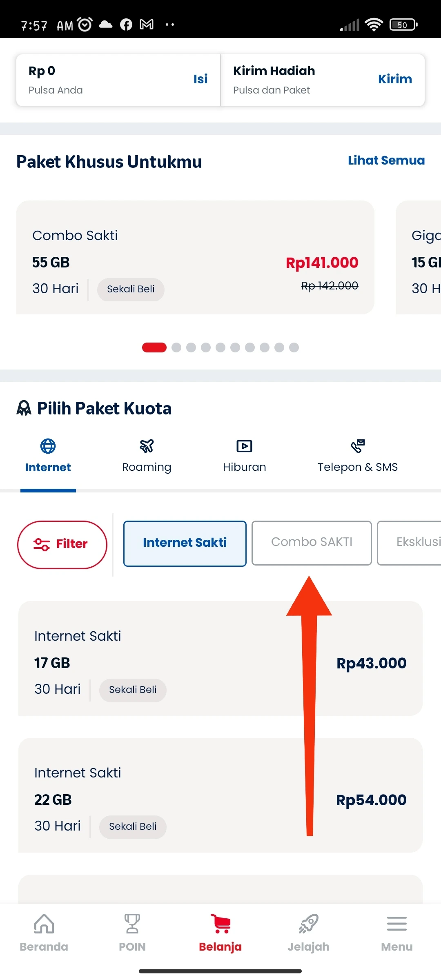Select the Roaming airplane icon

pyautogui.click(x=147, y=446)
